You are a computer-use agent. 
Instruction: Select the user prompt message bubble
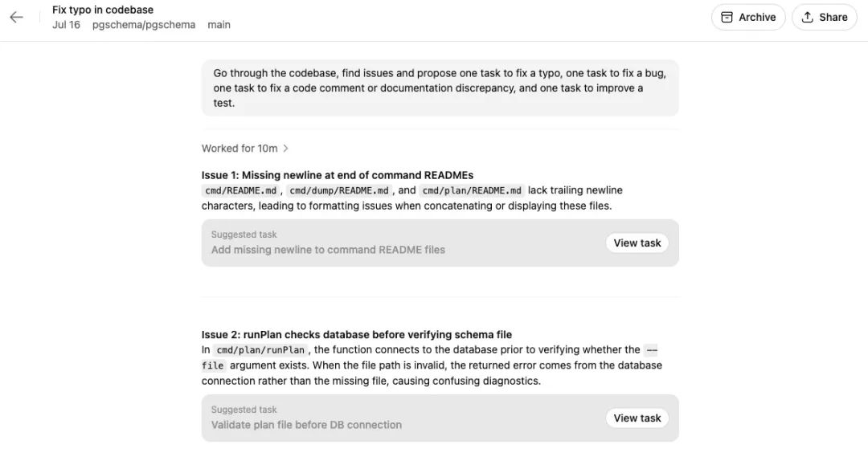[x=440, y=88]
